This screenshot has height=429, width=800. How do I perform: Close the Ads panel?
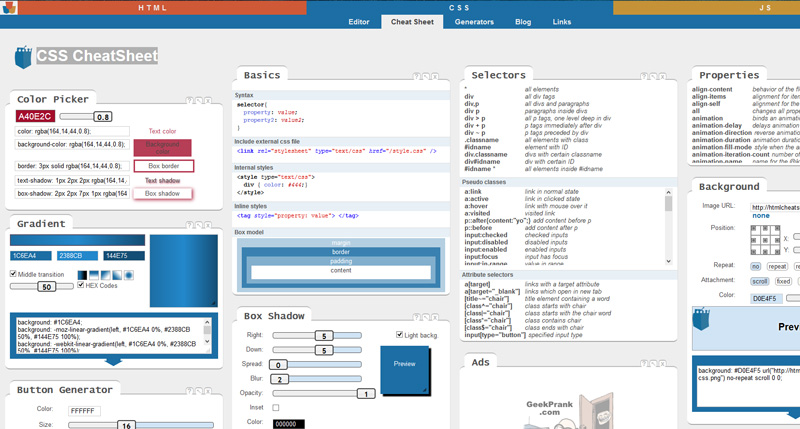(x=662, y=364)
